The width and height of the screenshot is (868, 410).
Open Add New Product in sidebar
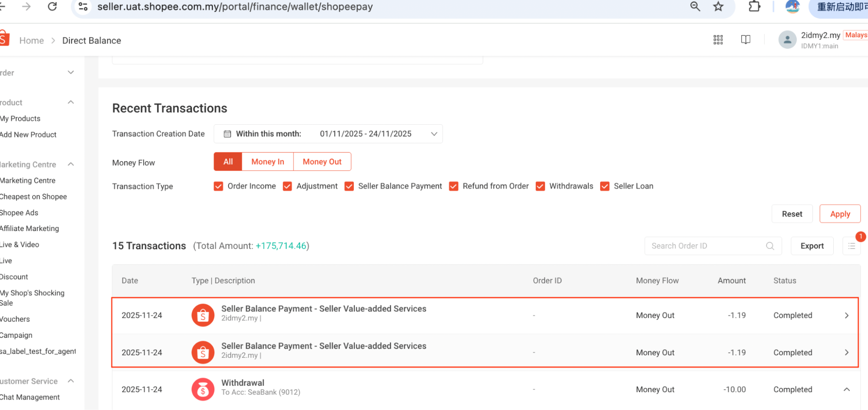[x=28, y=135]
